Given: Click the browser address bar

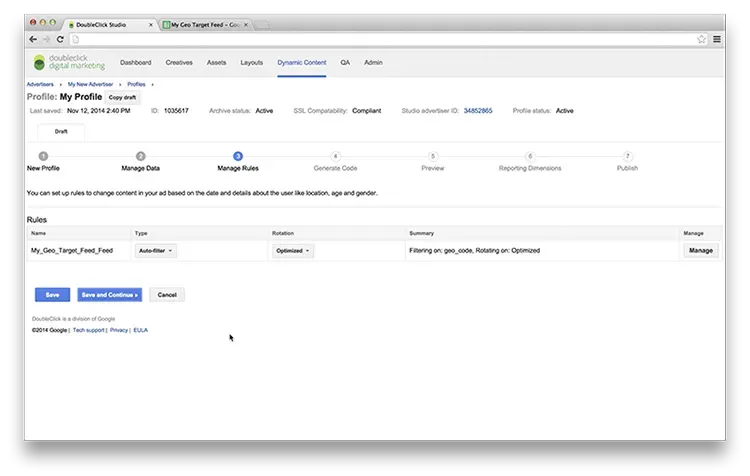Looking at the screenshot, I should tap(380, 39).
